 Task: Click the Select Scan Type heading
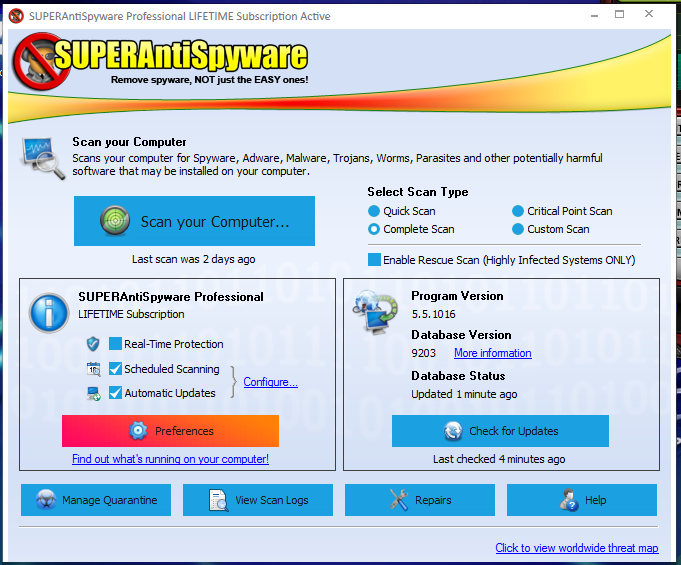point(418,192)
